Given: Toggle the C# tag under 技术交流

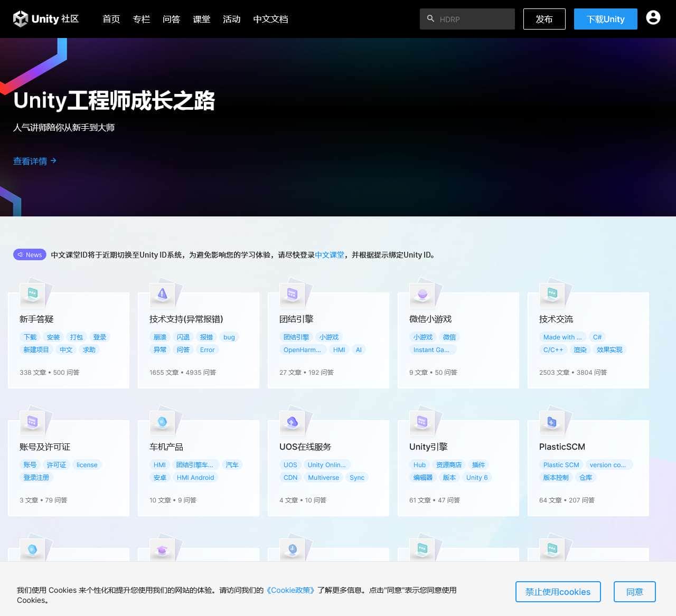Looking at the screenshot, I should point(597,337).
